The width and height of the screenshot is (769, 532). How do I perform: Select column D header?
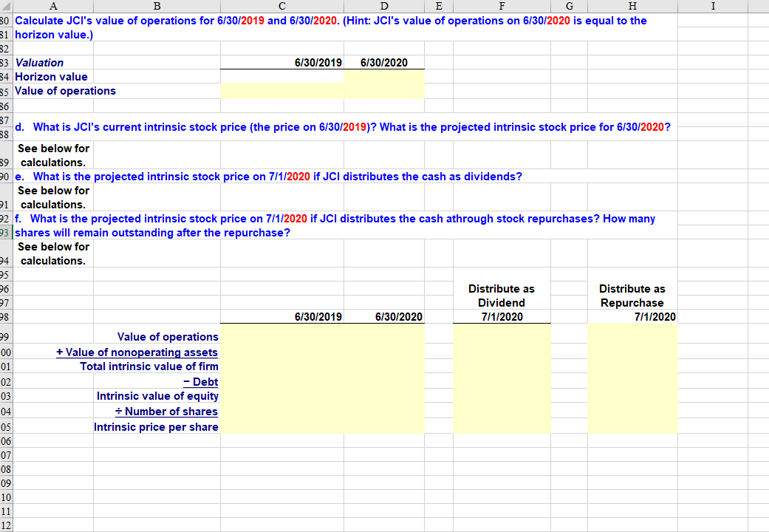384,6
